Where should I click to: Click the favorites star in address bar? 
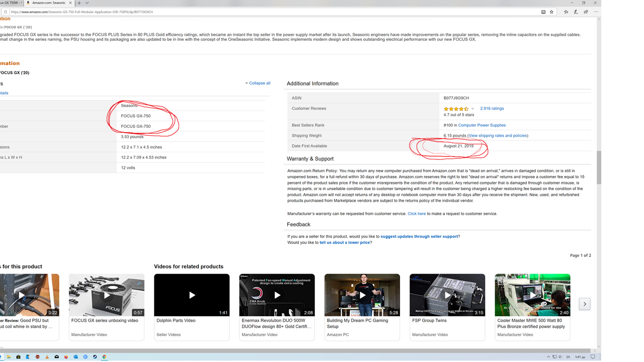coord(551,12)
